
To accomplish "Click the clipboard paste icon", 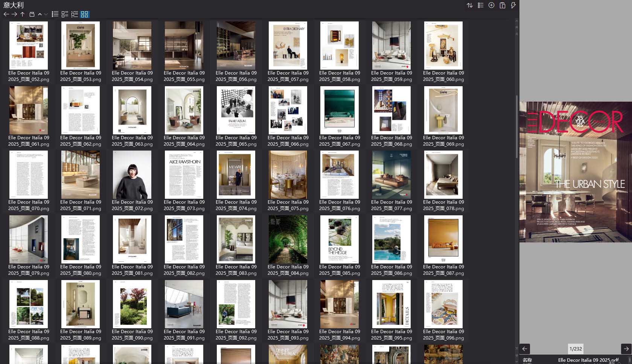I will 502,5.
